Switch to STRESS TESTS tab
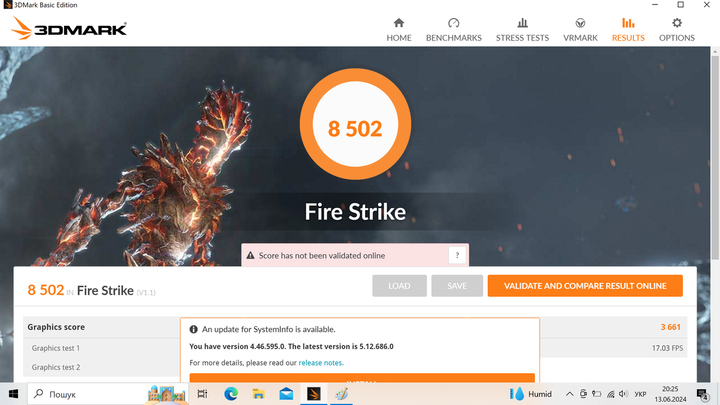The width and height of the screenshot is (720, 405). pos(522,30)
